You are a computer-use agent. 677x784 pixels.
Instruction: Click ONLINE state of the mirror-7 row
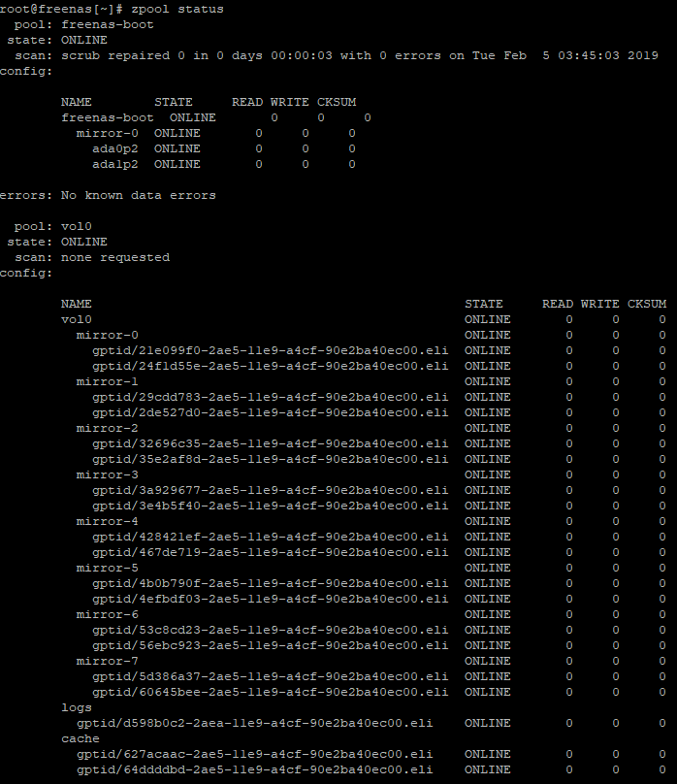pyautogui.click(x=488, y=661)
